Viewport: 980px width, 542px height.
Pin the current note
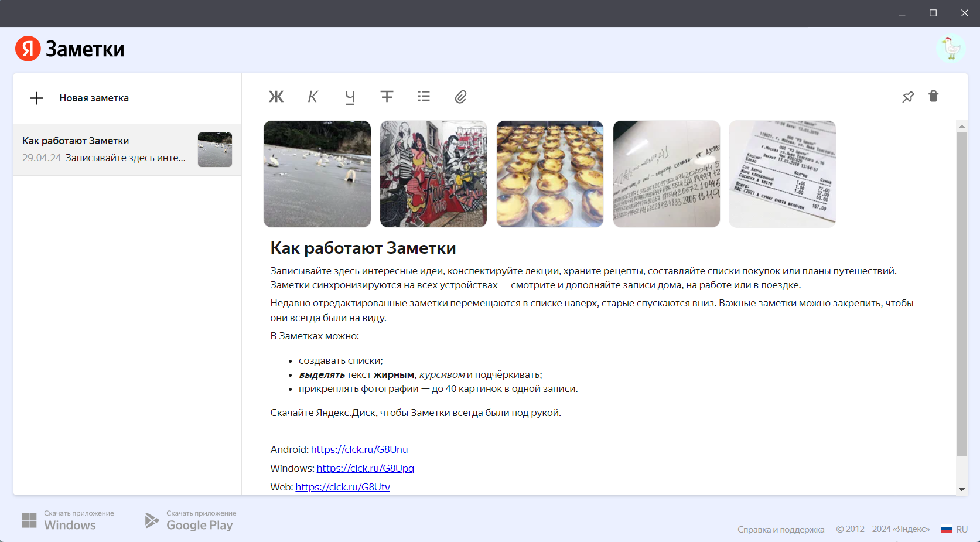[x=908, y=97]
